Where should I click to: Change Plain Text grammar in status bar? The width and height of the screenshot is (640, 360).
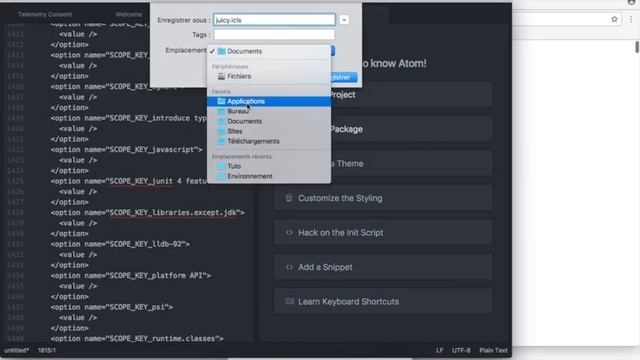point(493,350)
